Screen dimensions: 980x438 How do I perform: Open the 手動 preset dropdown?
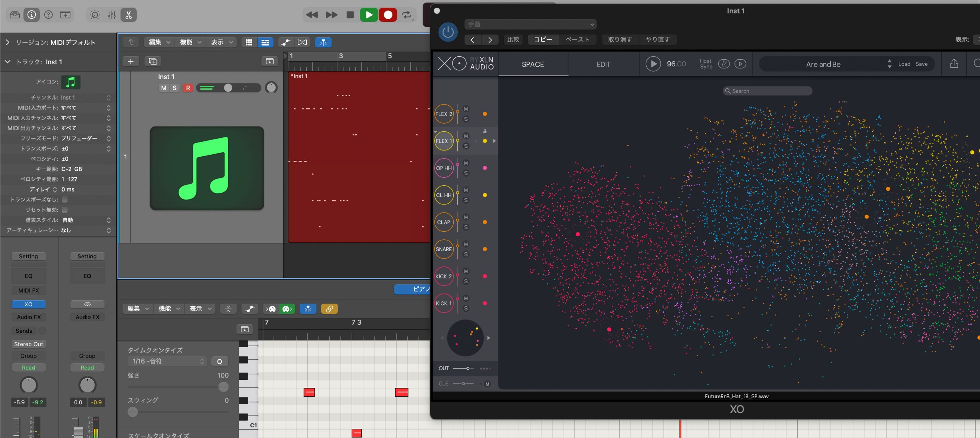click(530, 24)
